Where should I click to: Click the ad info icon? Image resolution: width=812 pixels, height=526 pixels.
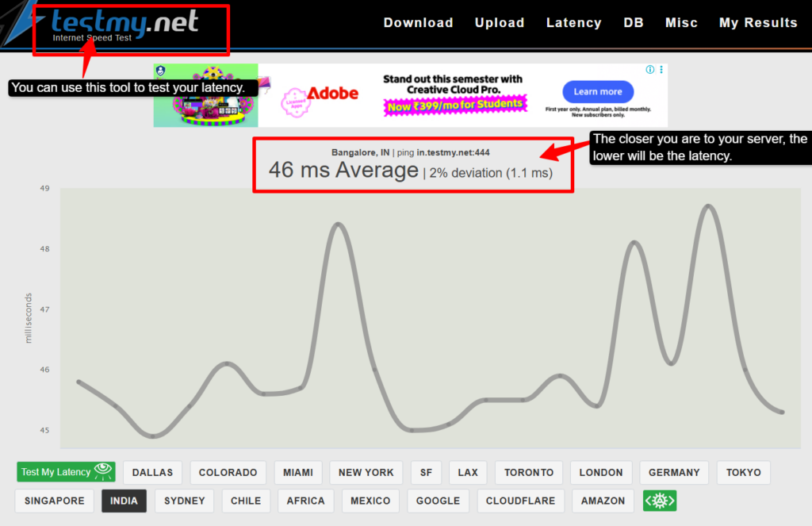click(650, 70)
